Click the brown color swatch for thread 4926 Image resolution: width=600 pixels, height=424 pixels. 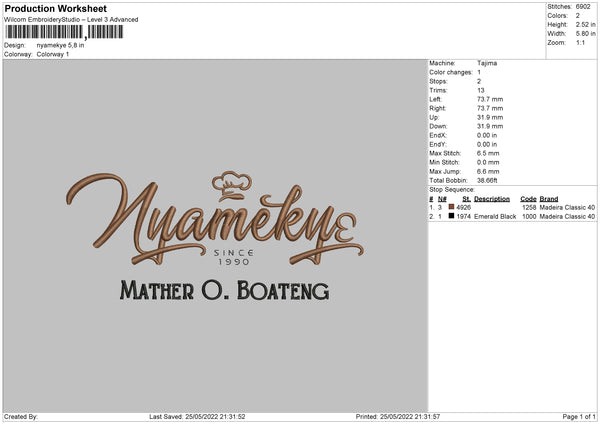tap(451, 207)
